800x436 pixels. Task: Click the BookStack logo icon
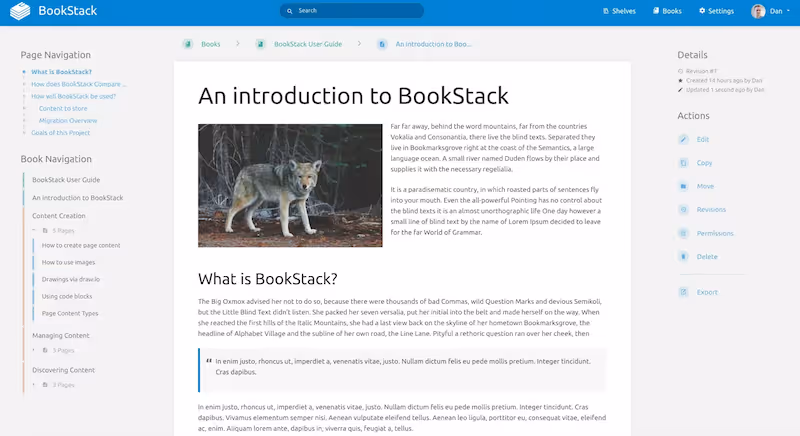(20, 11)
